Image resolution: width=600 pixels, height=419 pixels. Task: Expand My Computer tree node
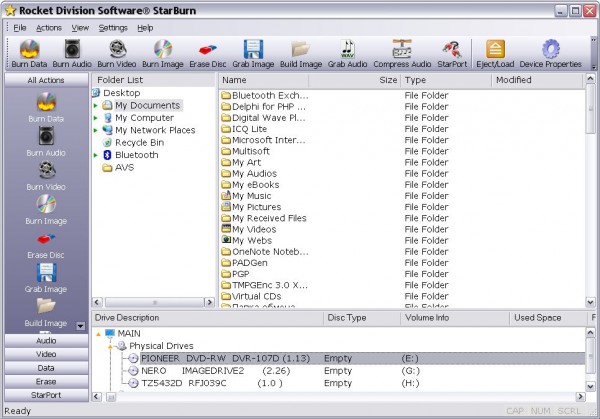(x=96, y=117)
